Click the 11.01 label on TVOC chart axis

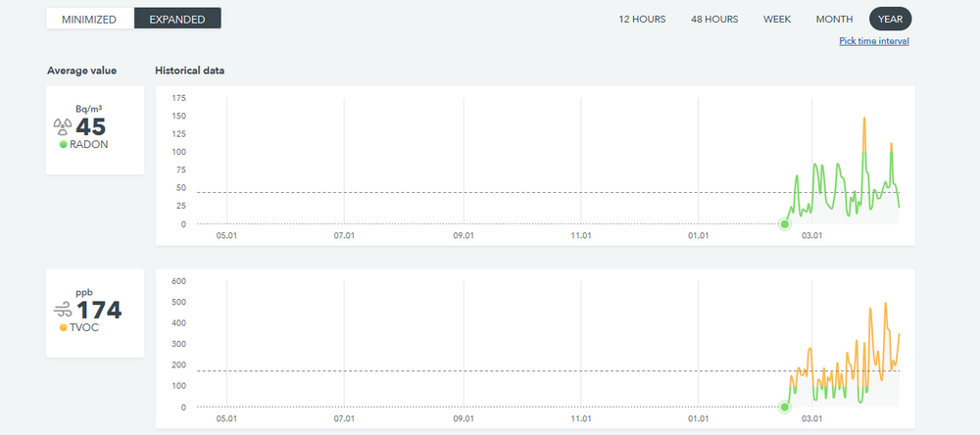[581, 418]
